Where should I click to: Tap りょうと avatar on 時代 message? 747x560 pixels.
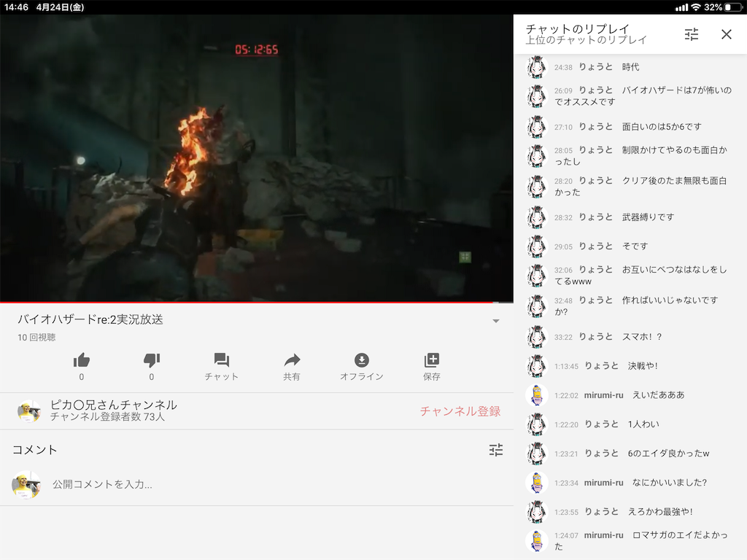click(x=536, y=67)
